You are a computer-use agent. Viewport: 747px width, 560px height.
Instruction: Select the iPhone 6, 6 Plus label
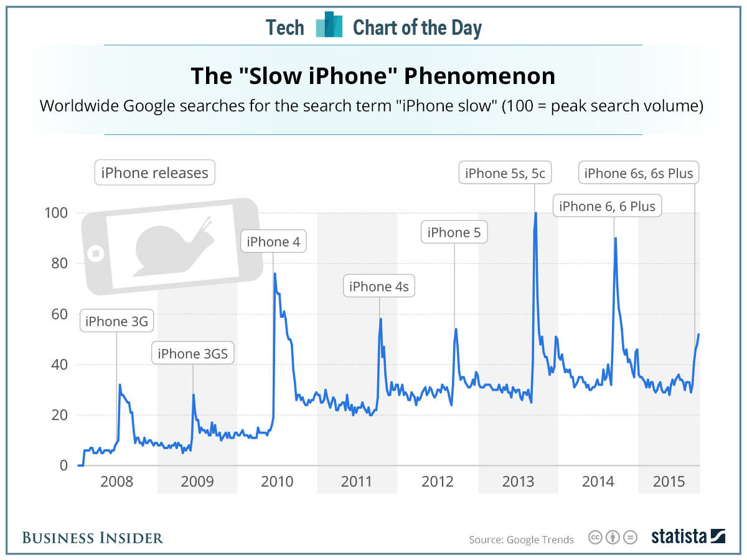tap(607, 207)
